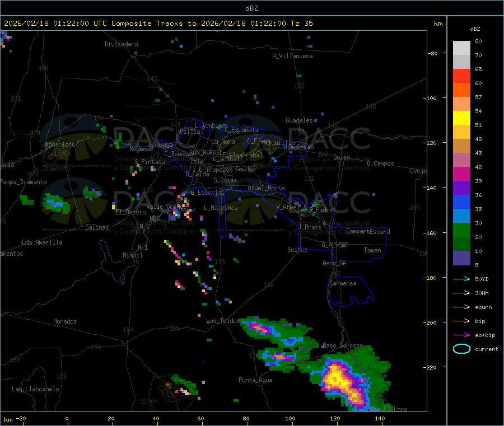Click the cyan 'current' ellipse legend icon
Image resolution: width=504 pixels, height=426 pixels.
click(x=461, y=349)
